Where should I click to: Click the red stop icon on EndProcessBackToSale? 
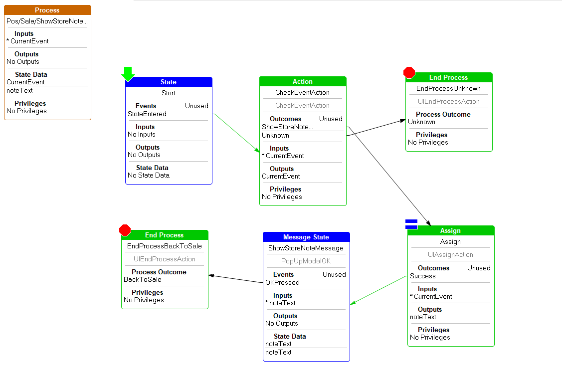[x=125, y=230]
